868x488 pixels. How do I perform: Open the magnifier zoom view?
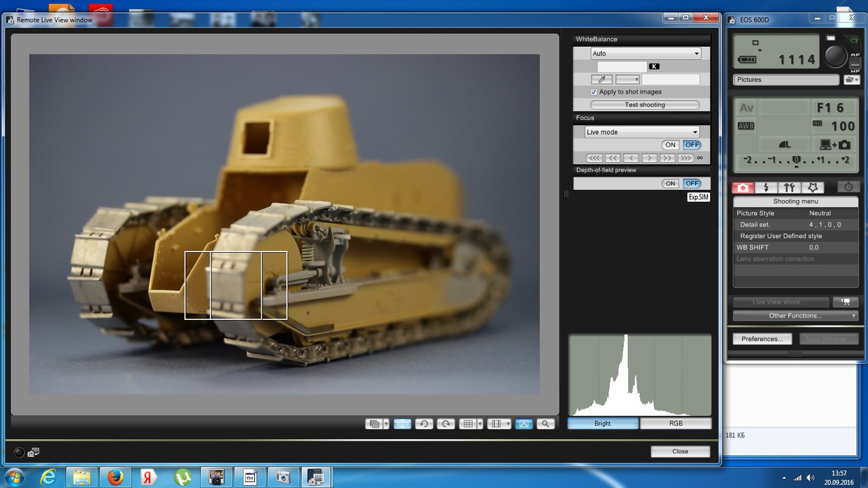[545, 424]
